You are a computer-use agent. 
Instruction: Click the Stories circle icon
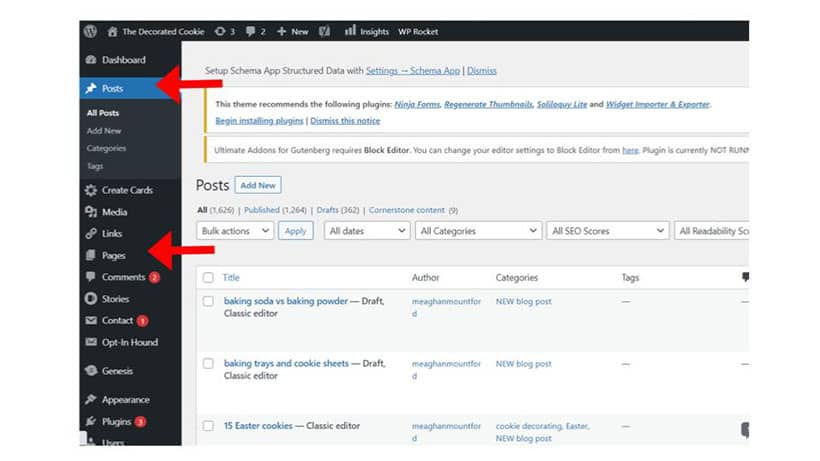[x=91, y=298]
